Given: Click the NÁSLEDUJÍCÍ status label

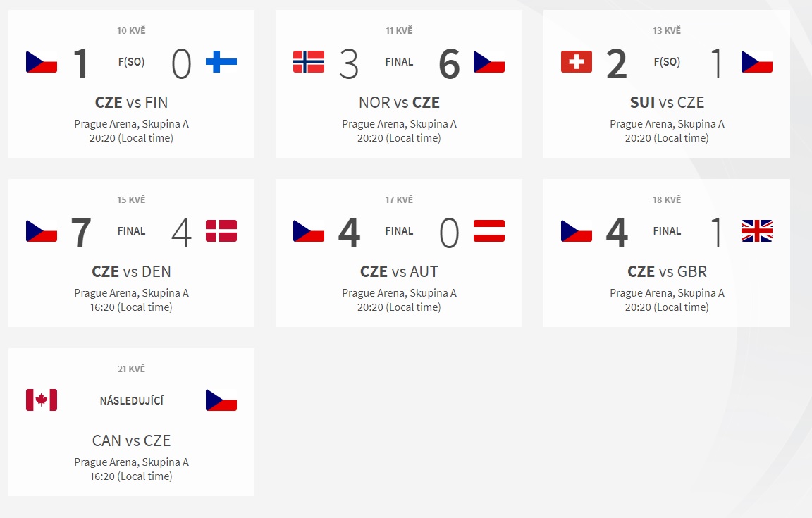Looking at the screenshot, I should click(x=132, y=400).
